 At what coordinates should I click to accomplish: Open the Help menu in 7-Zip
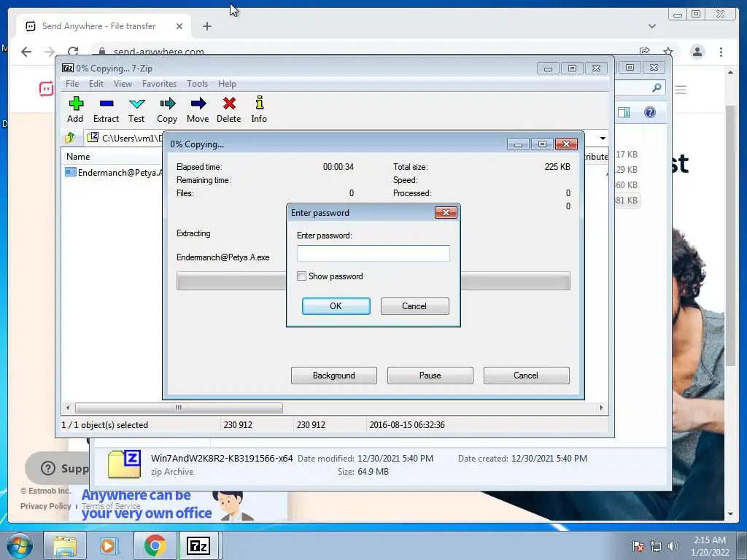(x=227, y=84)
